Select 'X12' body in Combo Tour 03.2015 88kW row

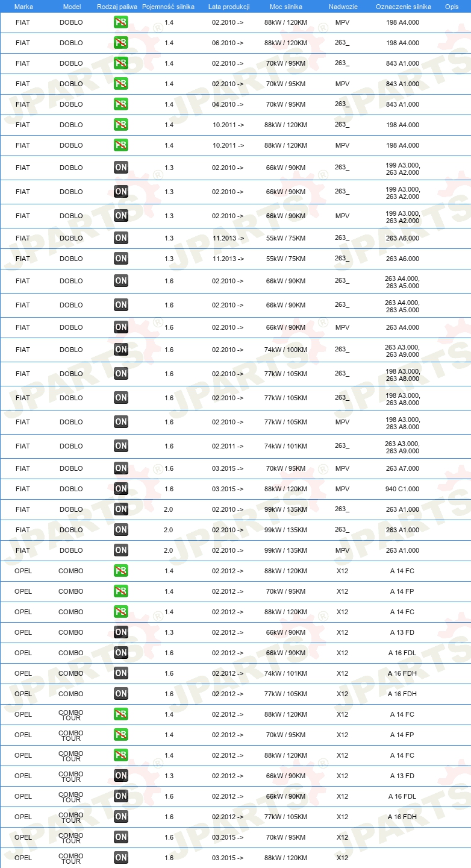(342, 858)
